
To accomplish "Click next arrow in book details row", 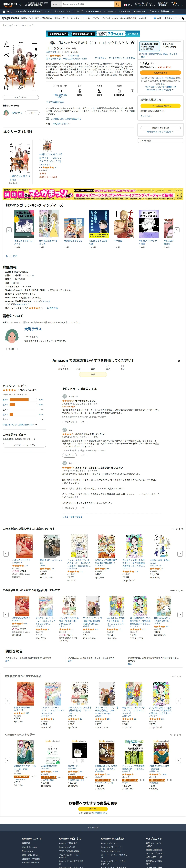I will pyautogui.click(x=132, y=91).
